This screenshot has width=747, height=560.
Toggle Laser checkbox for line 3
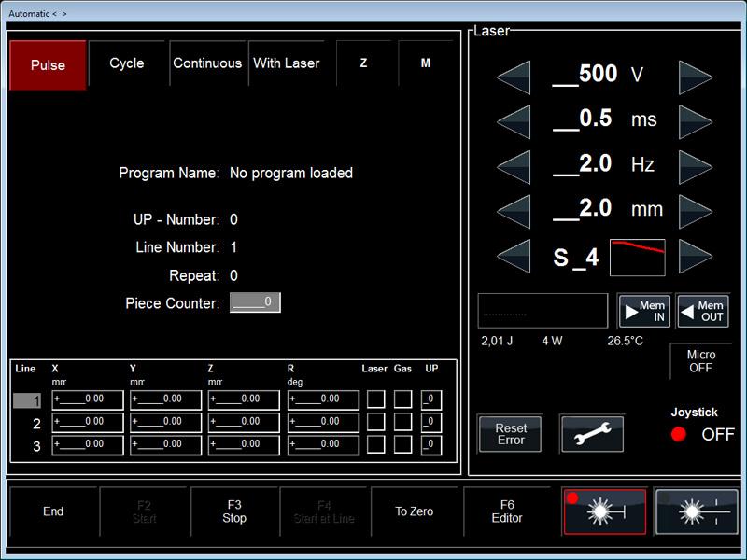click(x=375, y=445)
